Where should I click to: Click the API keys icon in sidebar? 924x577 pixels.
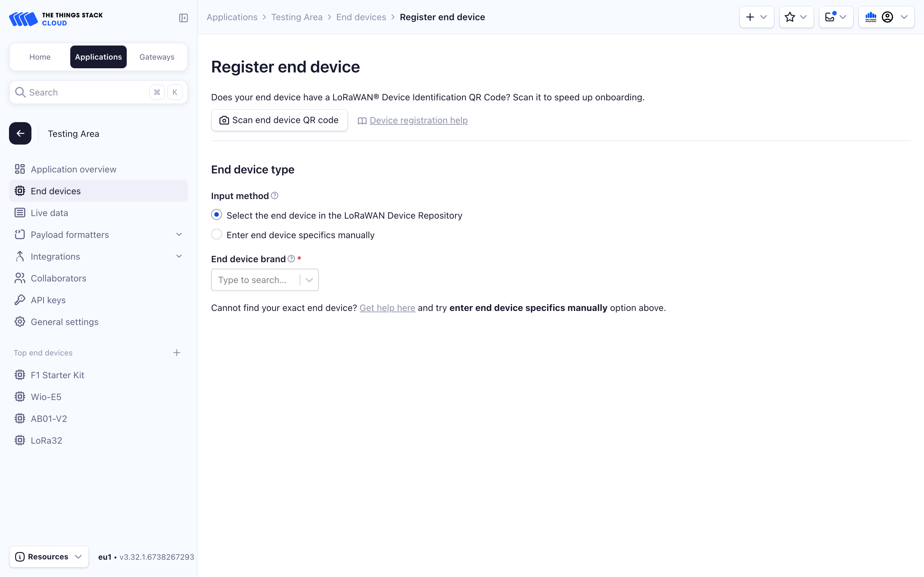pyautogui.click(x=20, y=300)
